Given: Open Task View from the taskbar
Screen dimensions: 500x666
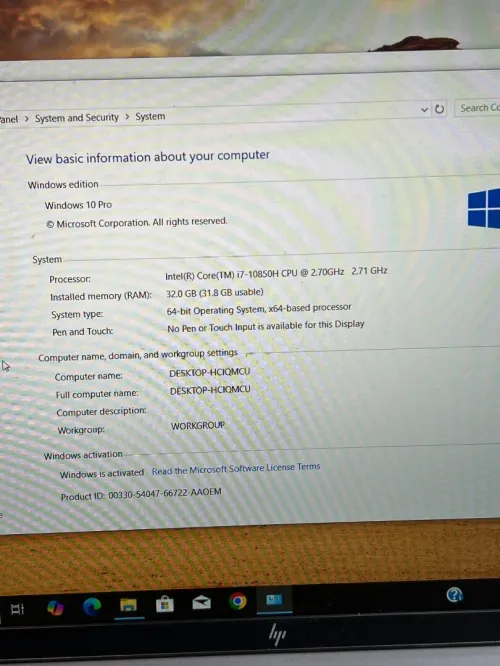Looking at the screenshot, I should (x=17, y=609).
